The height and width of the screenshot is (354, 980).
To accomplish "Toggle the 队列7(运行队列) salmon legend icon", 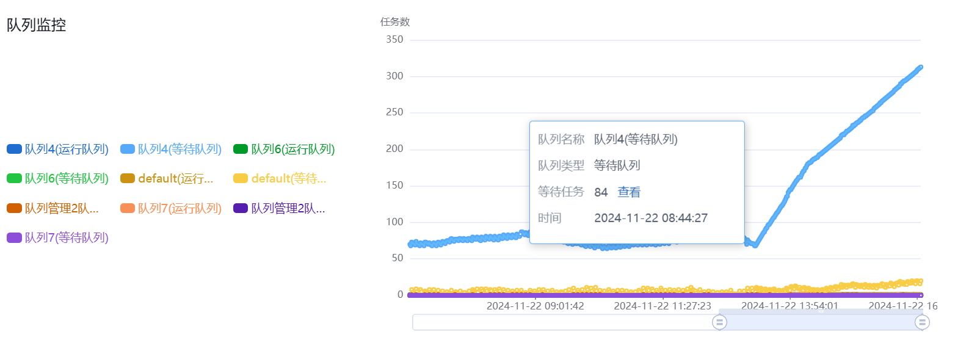I will [128, 208].
